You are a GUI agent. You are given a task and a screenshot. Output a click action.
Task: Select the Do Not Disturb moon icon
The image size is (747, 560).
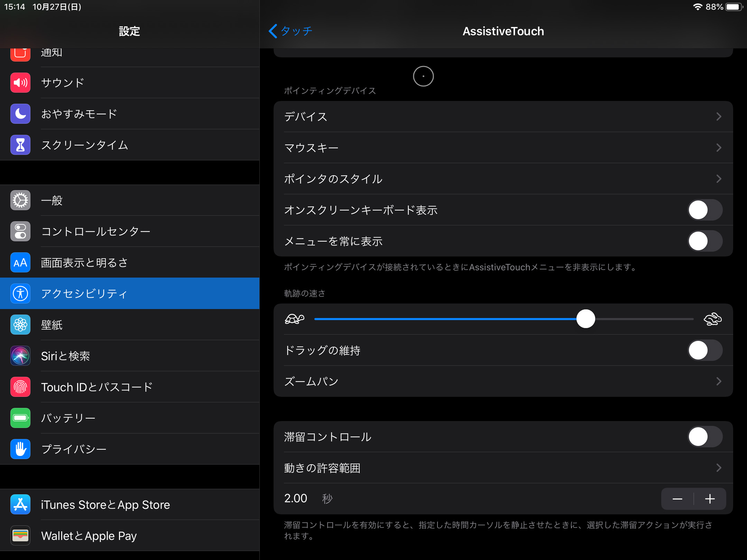[20, 113]
